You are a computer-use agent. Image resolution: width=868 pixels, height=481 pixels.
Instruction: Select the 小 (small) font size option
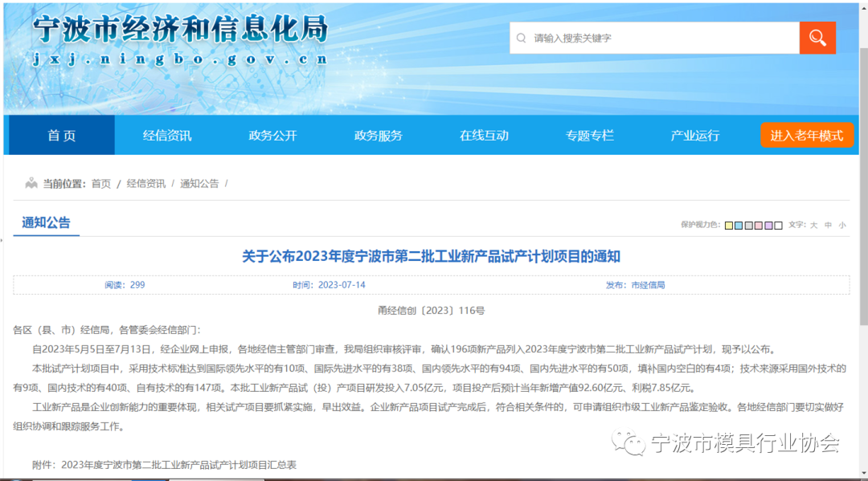click(841, 225)
